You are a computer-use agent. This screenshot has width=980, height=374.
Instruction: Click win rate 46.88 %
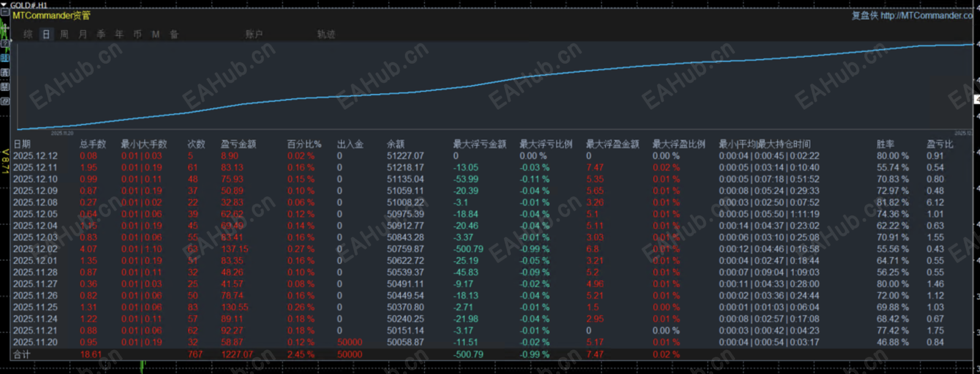point(892,342)
